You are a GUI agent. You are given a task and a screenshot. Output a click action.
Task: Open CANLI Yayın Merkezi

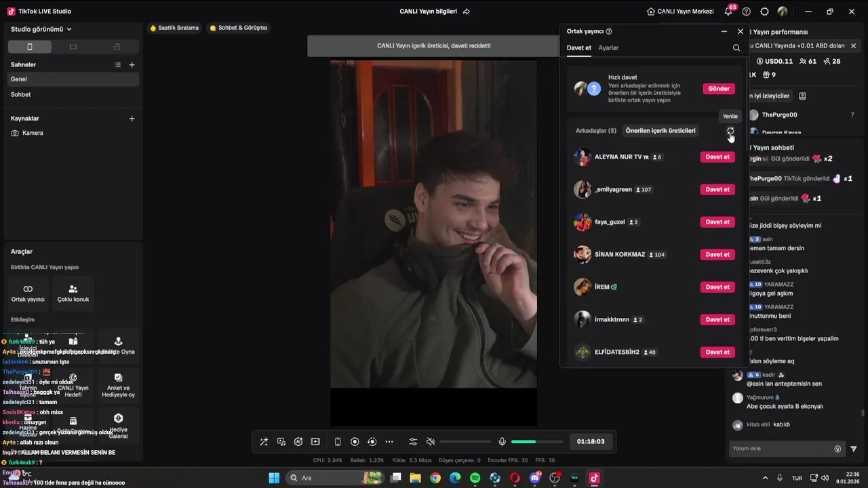679,12
